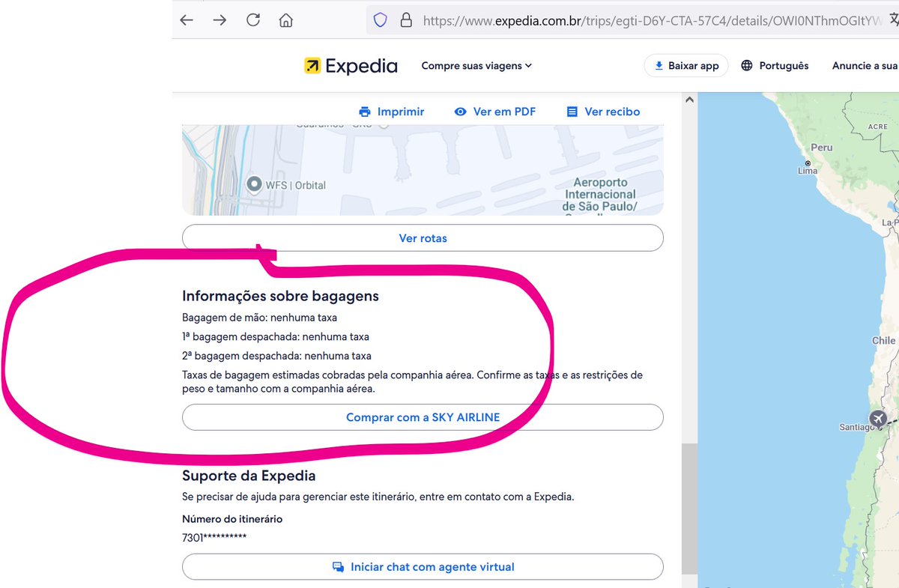Select WFS Orbital map pin

pyautogui.click(x=254, y=184)
